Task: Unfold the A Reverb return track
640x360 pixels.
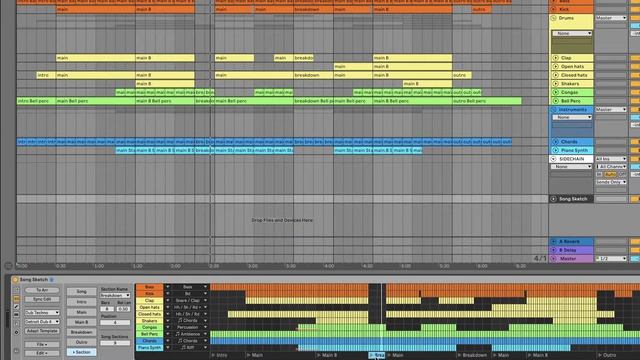Action: [554, 241]
